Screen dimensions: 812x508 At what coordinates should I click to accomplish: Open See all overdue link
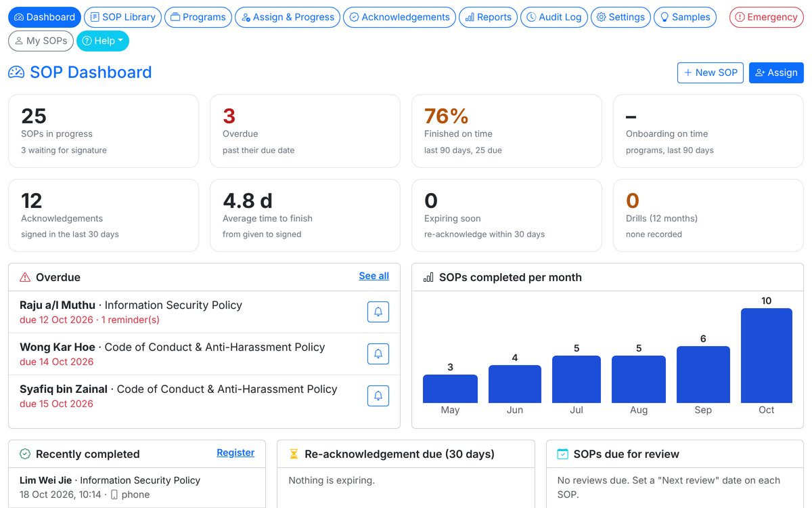tap(374, 276)
